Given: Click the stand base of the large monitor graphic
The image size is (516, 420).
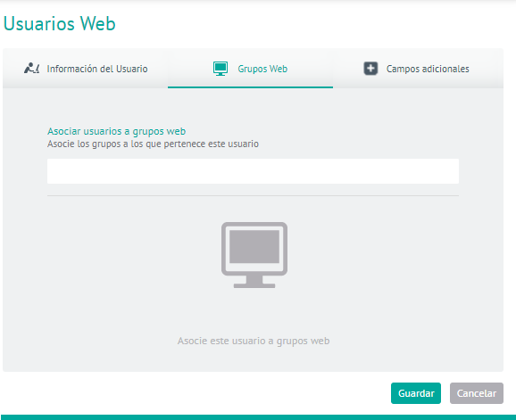Looking at the screenshot, I should pos(254,285).
